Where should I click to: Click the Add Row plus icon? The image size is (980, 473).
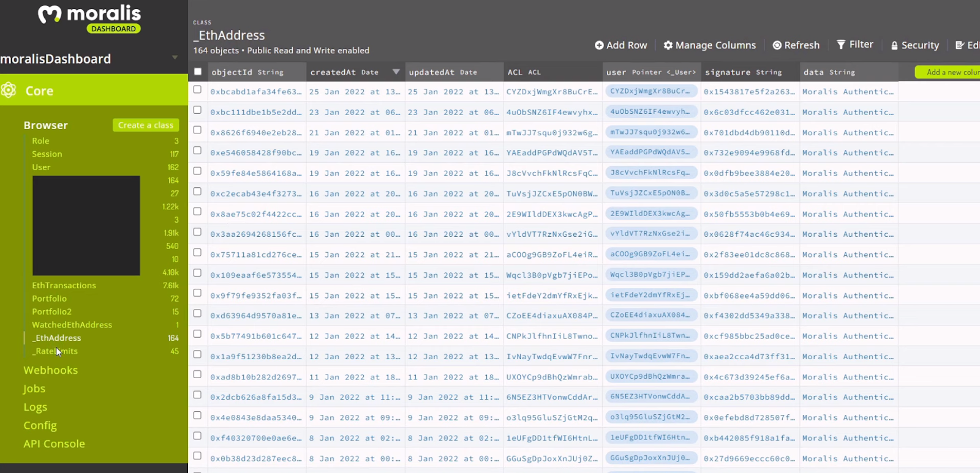click(x=599, y=45)
